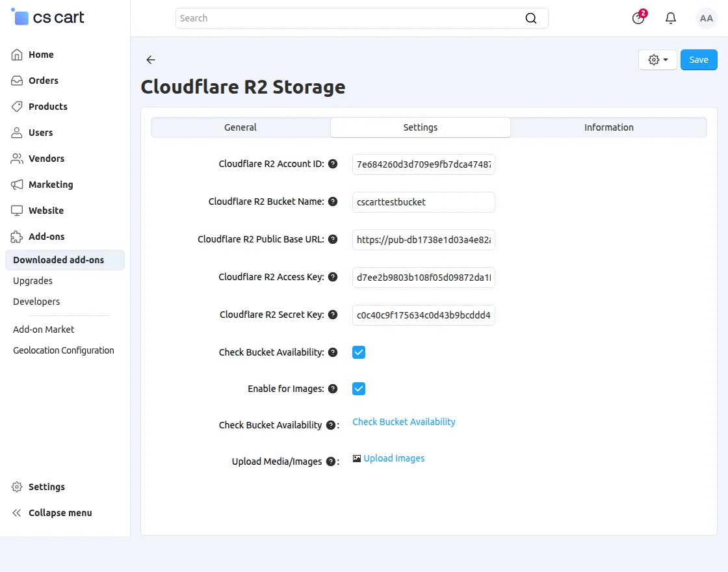
Task: Open the Add-on Market link
Action: [x=44, y=329]
